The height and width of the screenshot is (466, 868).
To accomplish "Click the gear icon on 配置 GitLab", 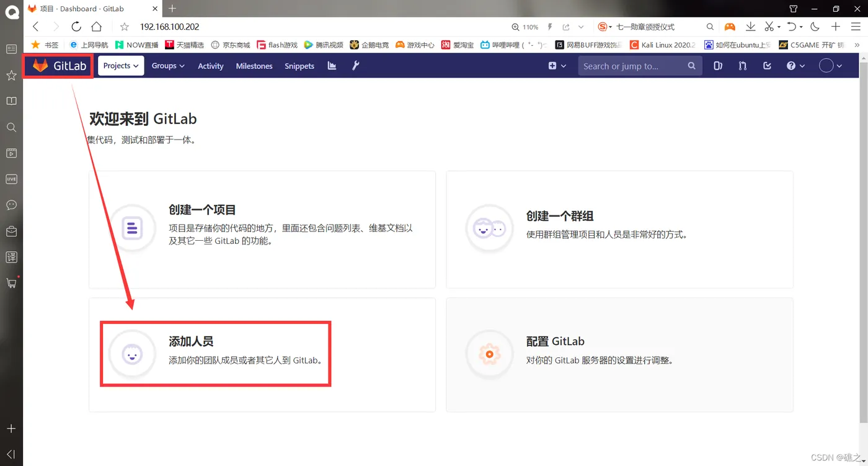I will click(x=489, y=354).
